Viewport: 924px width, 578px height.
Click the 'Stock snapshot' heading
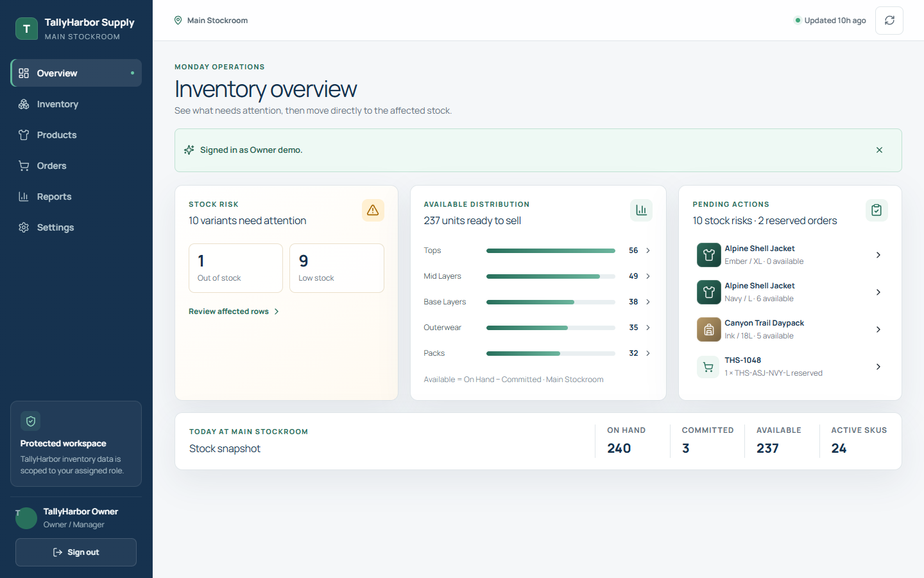click(x=225, y=448)
